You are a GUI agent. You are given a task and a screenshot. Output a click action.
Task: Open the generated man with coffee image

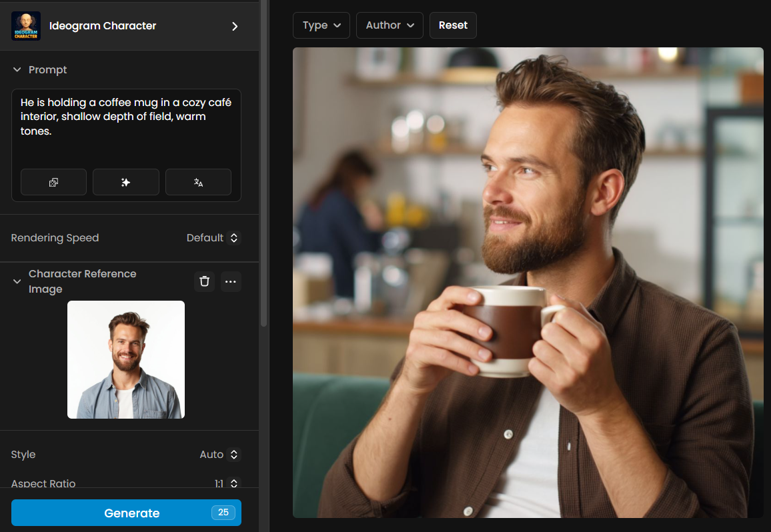(x=528, y=282)
